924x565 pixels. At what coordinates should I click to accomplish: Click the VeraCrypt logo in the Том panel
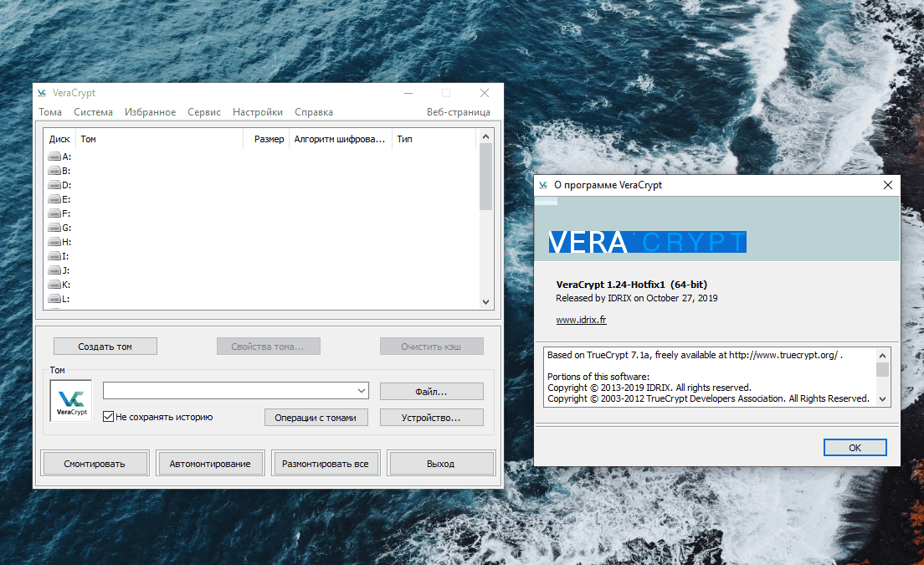pyautogui.click(x=70, y=400)
